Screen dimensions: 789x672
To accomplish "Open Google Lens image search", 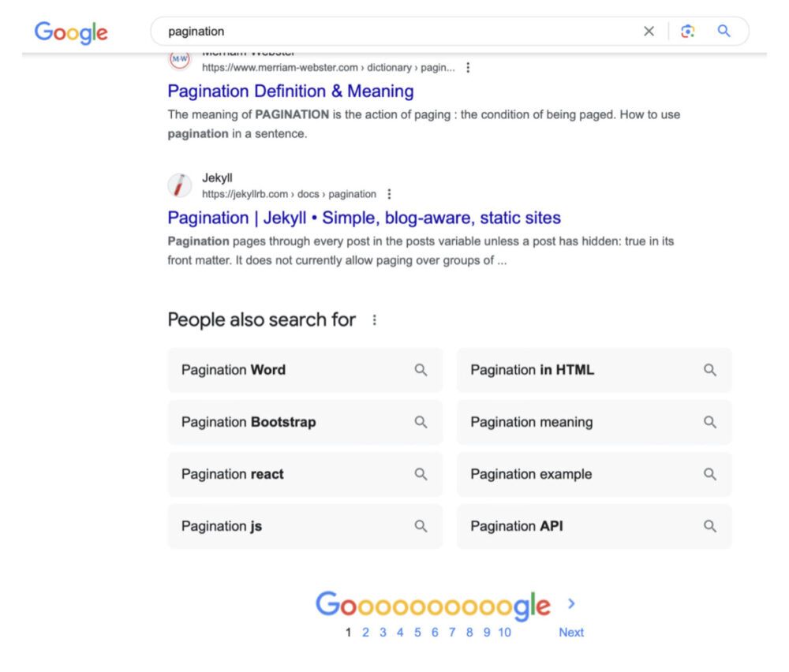I will click(688, 32).
